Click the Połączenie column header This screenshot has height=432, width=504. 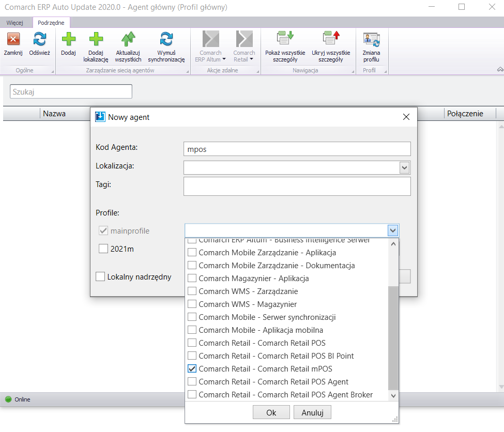[x=465, y=114]
